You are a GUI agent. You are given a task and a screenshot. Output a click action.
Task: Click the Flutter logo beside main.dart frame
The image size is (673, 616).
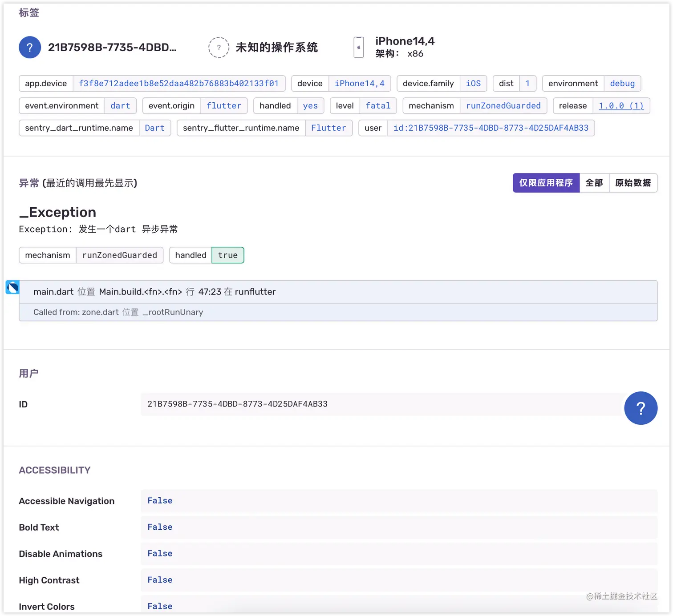tap(12, 287)
